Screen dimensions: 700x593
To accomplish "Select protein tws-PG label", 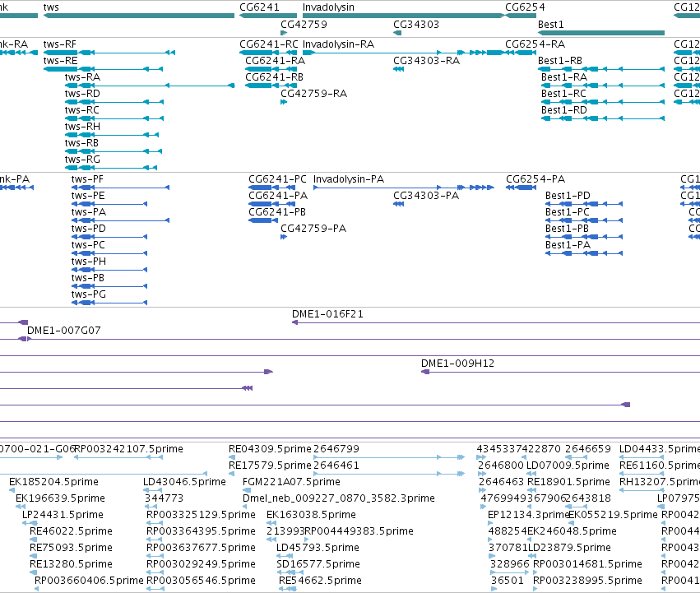I will click(x=89, y=294).
